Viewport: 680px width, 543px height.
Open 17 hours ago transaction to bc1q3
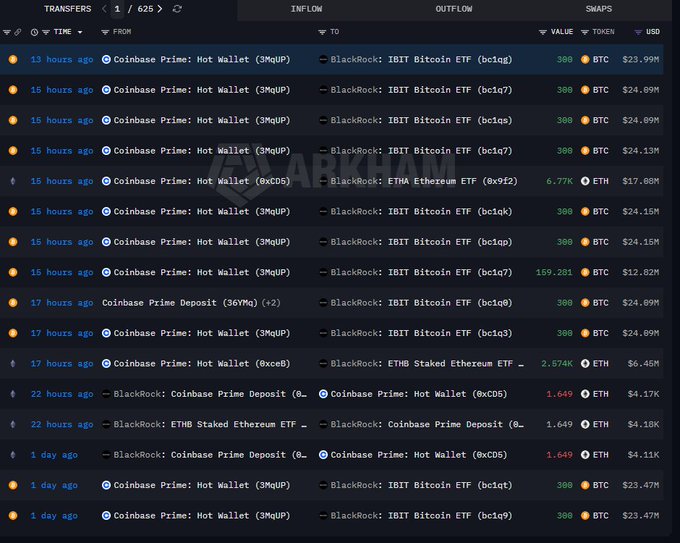pyautogui.click(x=62, y=333)
